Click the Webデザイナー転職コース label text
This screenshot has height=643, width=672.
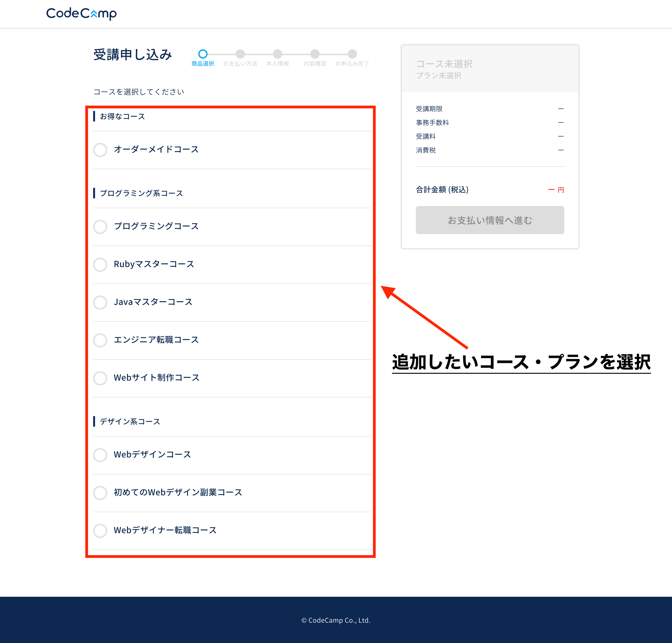pyautogui.click(x=165, y=530)
